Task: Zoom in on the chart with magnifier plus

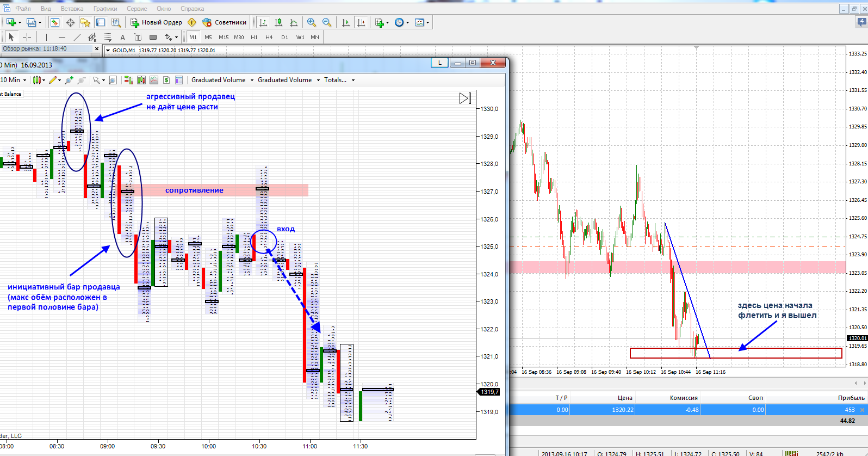Action: pyautogui.click(x=312, y=22)
